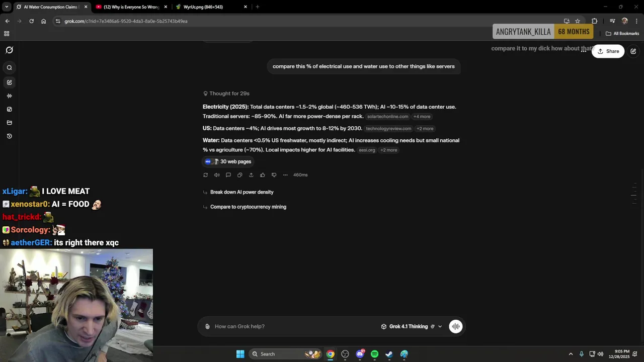Image resolution: width=644 pixels, height=362 pixels.
Task: Open the Chrome apps grid icon
Action: pyautogui.click(x=7, y=34)
